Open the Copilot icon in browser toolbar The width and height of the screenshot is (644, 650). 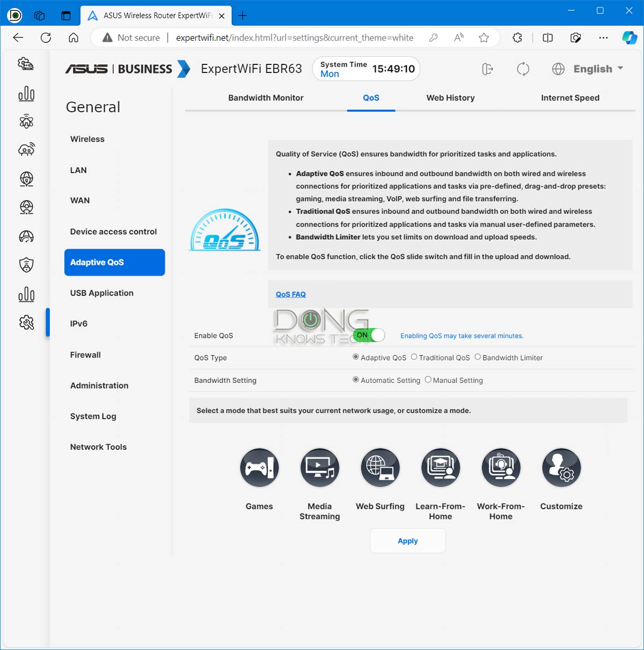[x=630, y=38]
